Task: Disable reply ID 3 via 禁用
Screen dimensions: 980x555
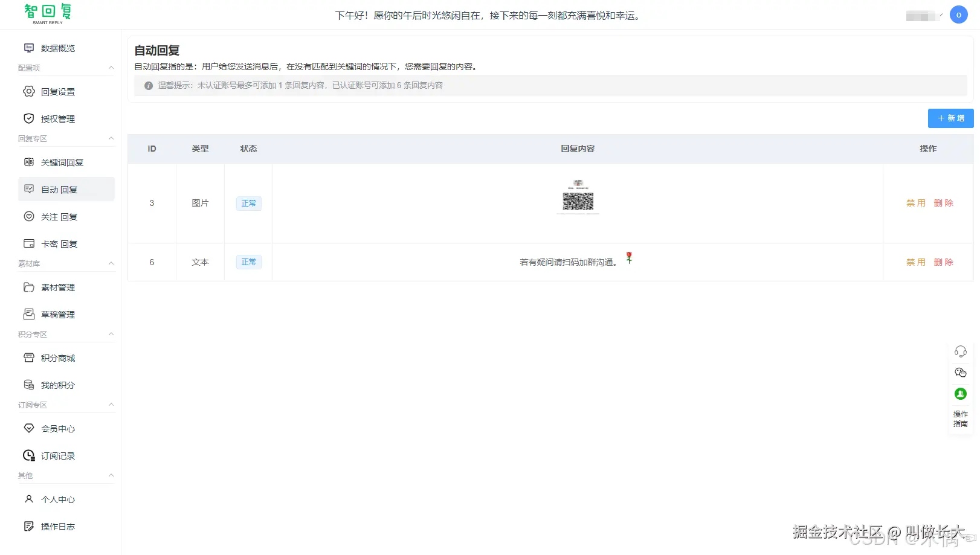Action: 916,203
